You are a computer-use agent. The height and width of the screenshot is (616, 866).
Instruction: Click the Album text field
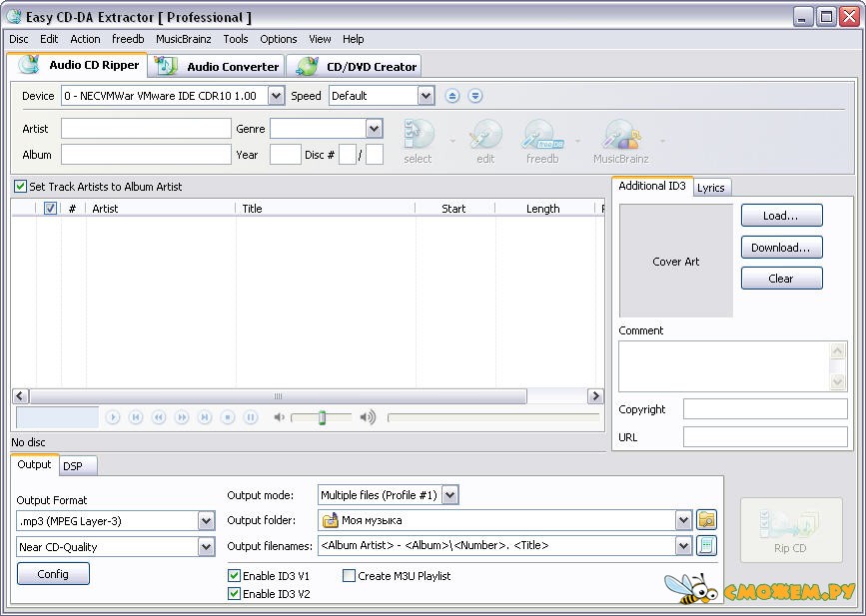tap(146, 155)
